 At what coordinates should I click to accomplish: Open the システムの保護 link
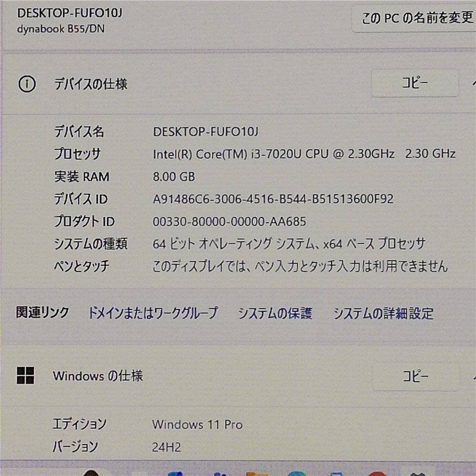coord(275,313)
